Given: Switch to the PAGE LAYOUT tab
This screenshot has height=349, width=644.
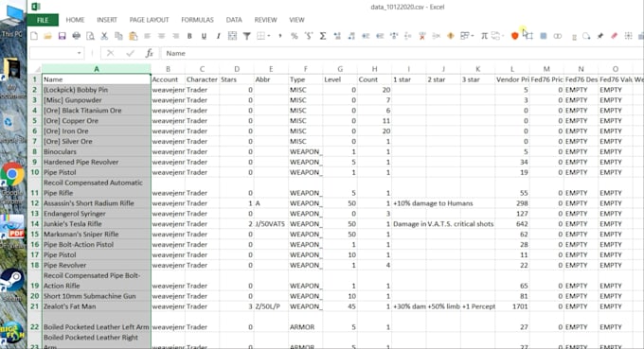Looking at the screenshot, I should coord(149,20).
